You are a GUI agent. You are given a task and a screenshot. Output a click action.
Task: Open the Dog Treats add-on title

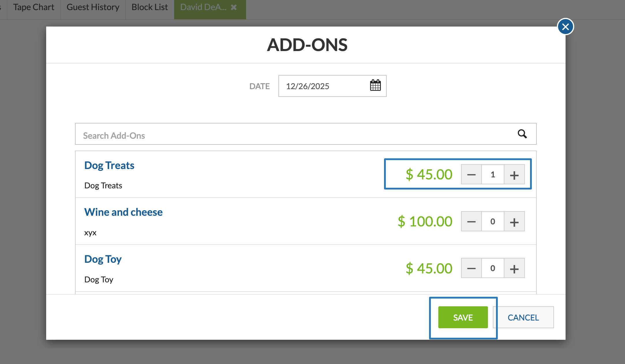coord(109,166)
